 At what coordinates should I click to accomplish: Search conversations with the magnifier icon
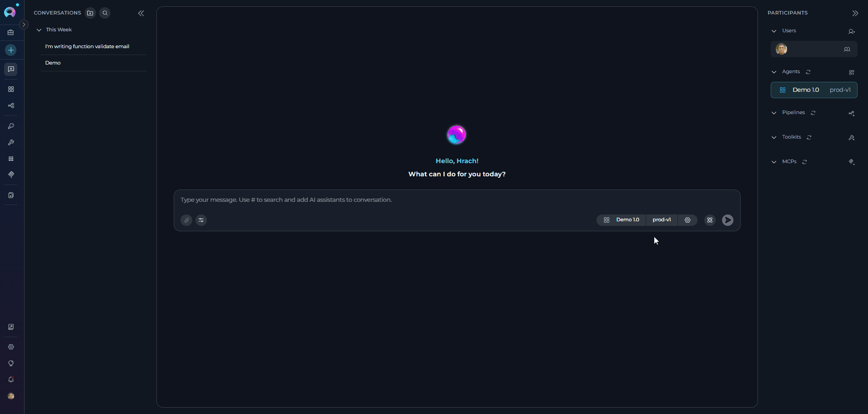click(105, 13)
